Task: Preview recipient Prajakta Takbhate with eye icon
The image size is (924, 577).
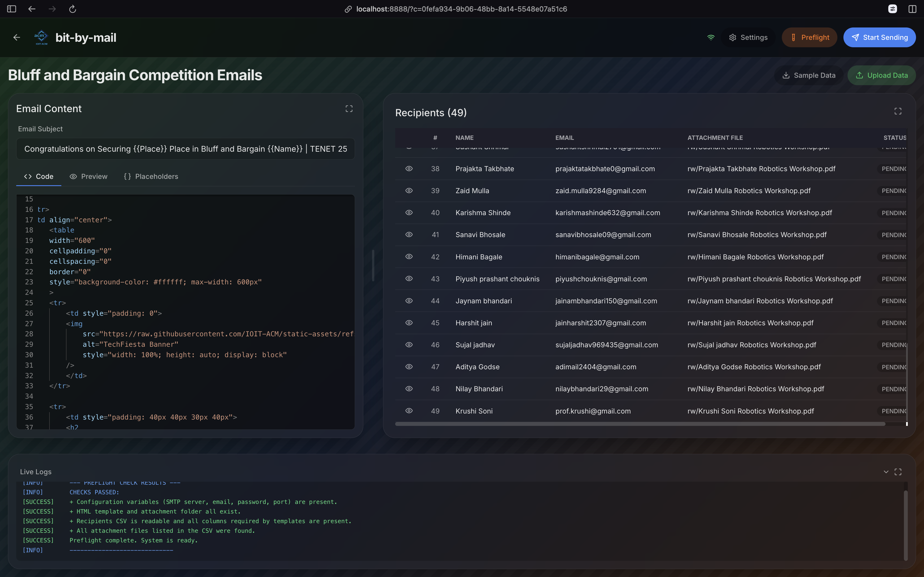Action: coord(409,169)
